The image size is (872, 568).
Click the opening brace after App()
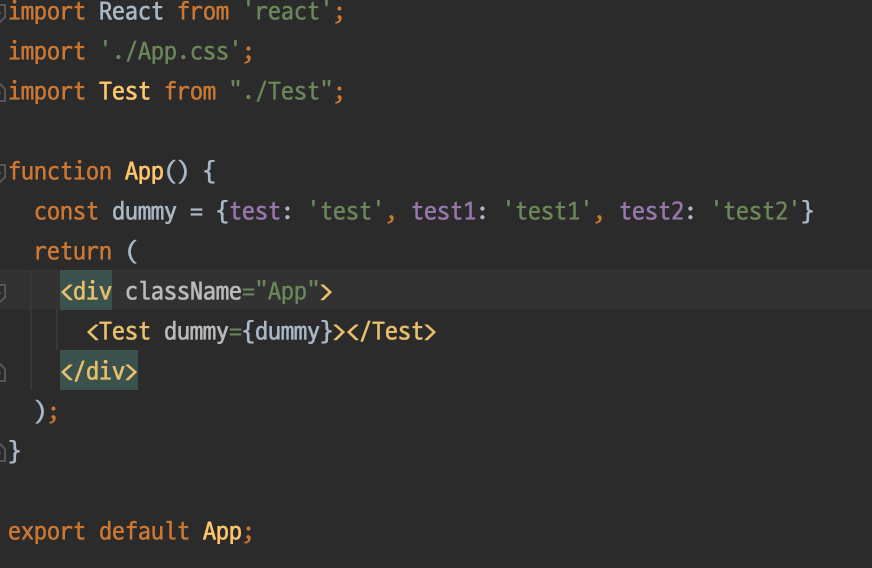tap(209, 172)
